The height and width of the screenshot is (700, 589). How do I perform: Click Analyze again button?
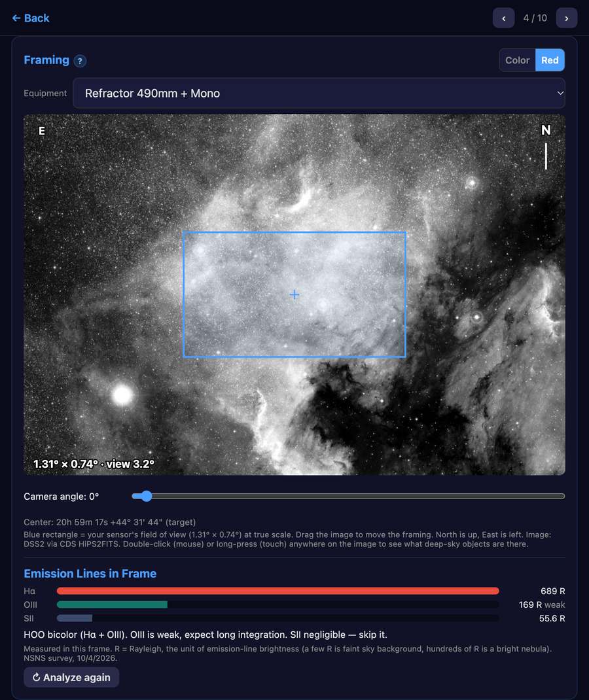[71, 677]
